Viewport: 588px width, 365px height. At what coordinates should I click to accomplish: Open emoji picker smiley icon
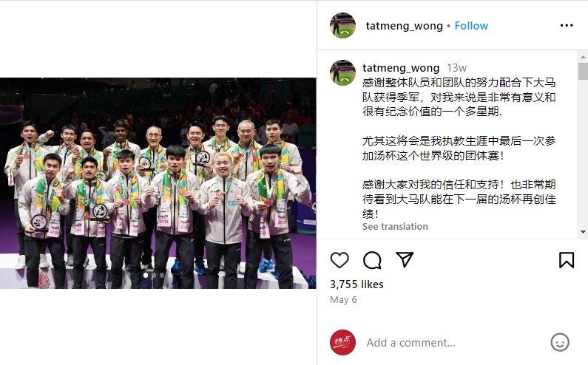click(559, 342)
